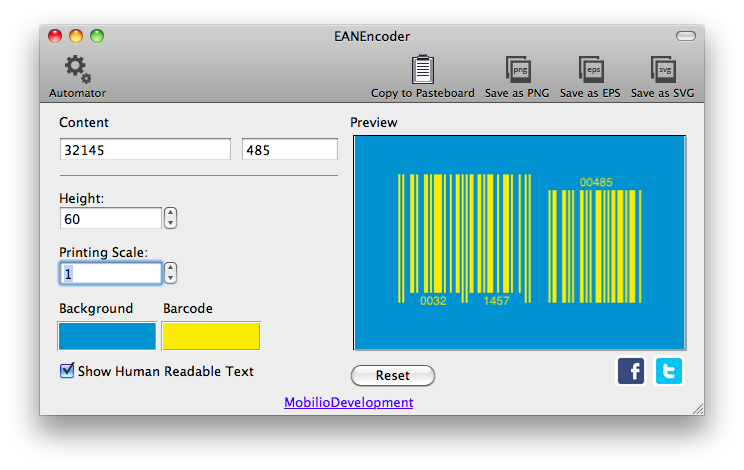Focus the Printing Scale input field

[x=111, y=273]
